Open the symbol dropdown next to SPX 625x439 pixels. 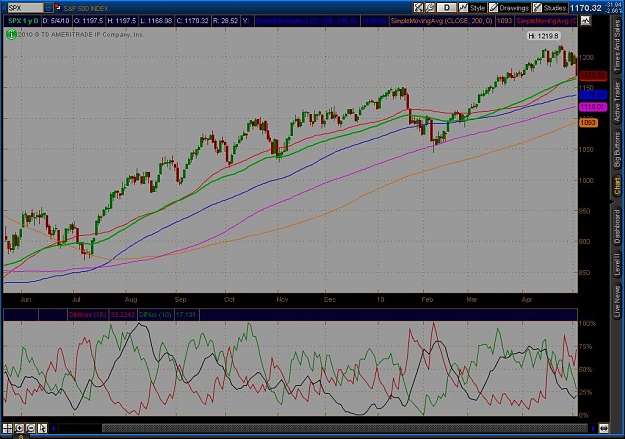[48, 8]
